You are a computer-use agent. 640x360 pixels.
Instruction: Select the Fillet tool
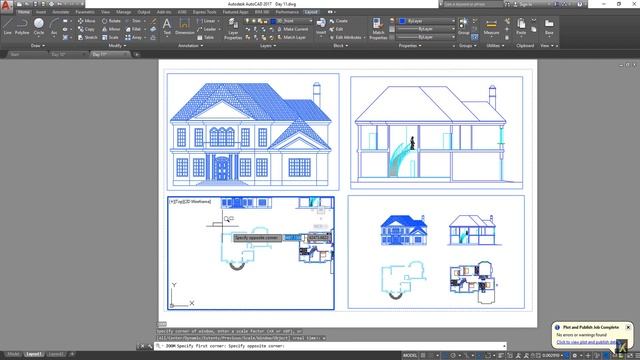click(x=133, y=29)
